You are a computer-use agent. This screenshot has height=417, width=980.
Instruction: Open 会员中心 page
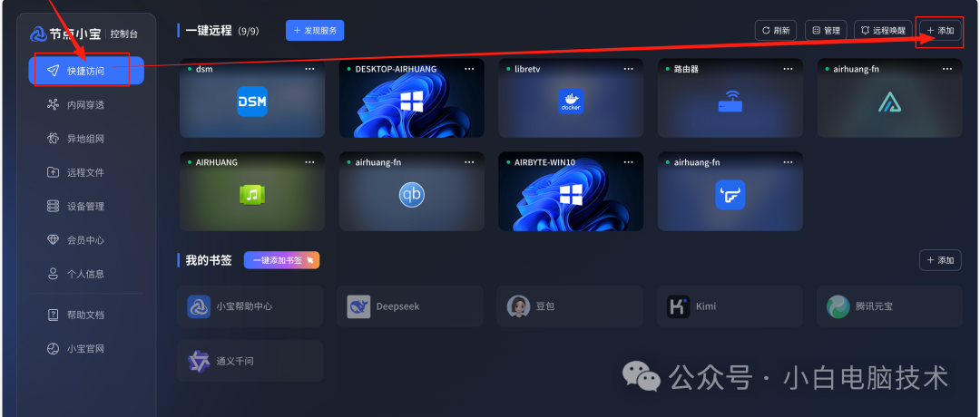point(86,239)
